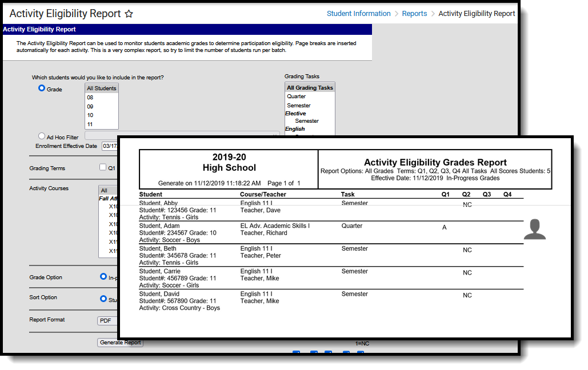Click Beth's NC score under Q2

pos(467,250)
